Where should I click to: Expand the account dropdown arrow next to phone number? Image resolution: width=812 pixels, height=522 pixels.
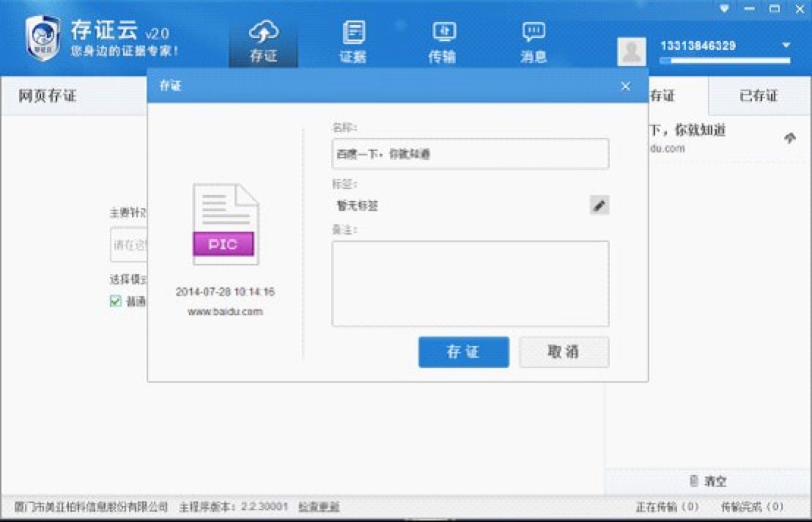786,45
